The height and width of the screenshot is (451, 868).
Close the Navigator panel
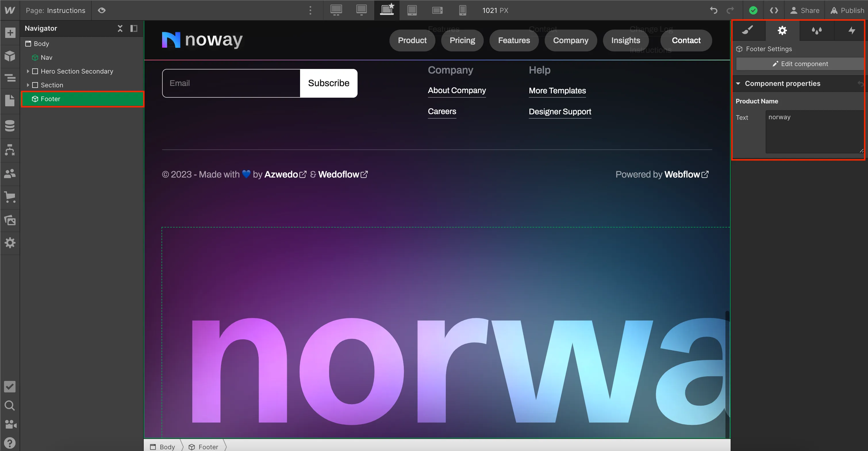(x=120, y=28)
